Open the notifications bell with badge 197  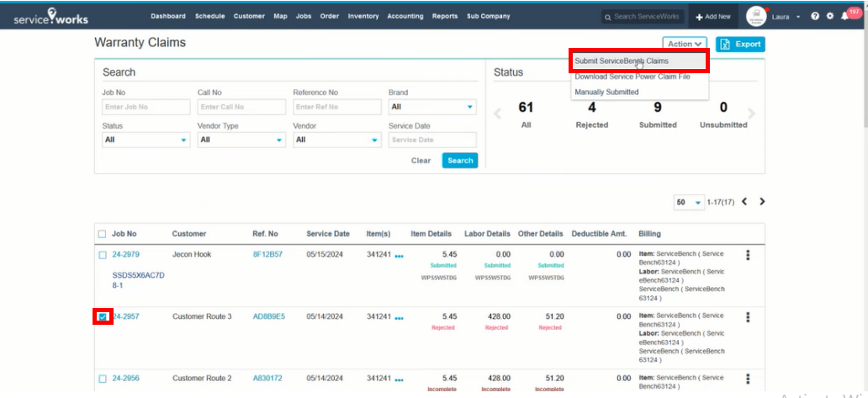(x=844, y=17)
